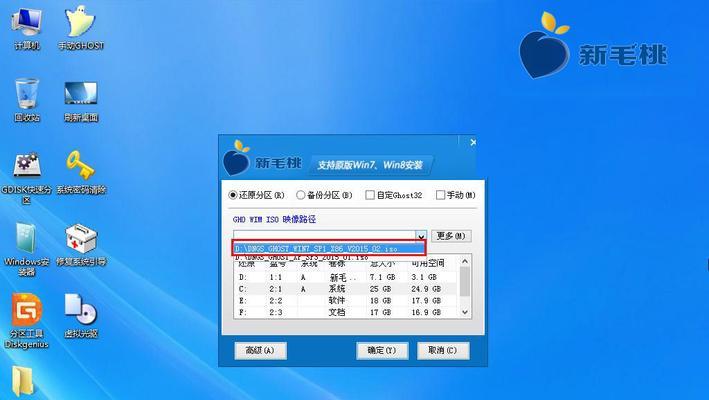Click the 17 GB size cell
The width and height of the screenshot is (709, 400).
point(380,312)
